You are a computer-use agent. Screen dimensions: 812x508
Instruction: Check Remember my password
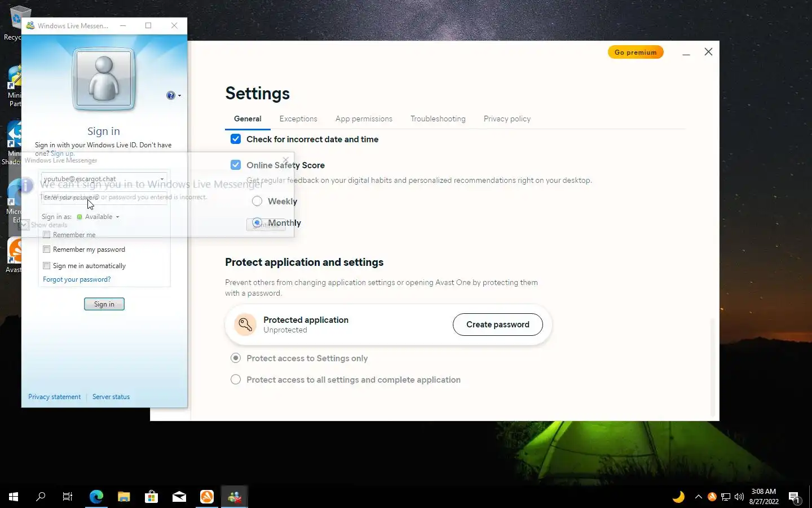[x=47, y=249]
